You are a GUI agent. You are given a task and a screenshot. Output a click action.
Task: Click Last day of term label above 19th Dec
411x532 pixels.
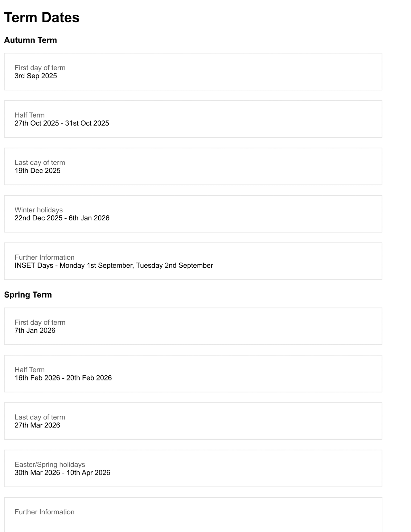point(40,162)
